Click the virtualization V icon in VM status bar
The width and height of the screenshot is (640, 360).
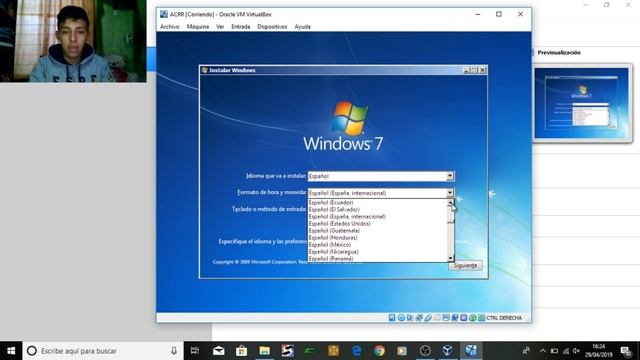pos(464,318)
